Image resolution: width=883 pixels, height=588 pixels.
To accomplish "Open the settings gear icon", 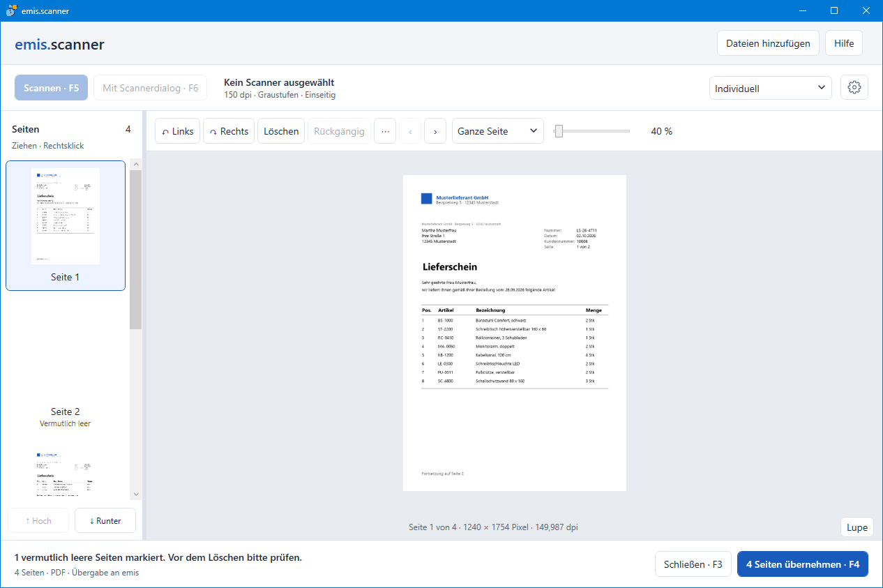I will (854, 88).
